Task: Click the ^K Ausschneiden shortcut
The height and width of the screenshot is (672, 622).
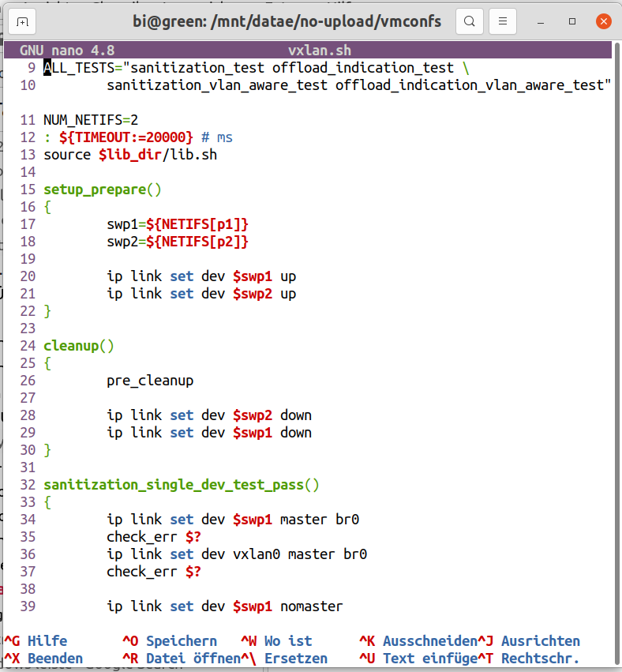Action: coord(418,641)
